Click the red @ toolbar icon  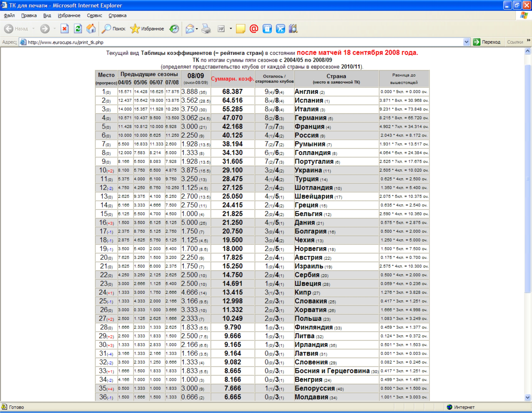pos(254,29)
